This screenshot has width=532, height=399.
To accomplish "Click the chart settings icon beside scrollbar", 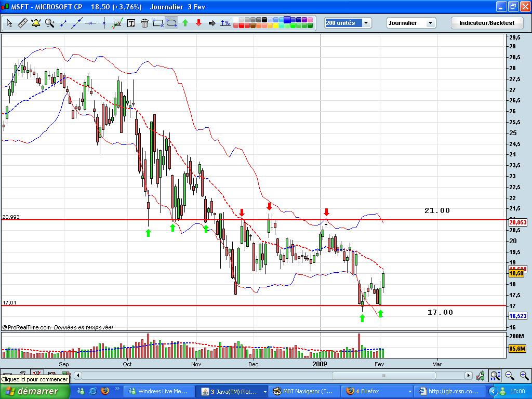I will pyautogui.click(x=481, y=375).
